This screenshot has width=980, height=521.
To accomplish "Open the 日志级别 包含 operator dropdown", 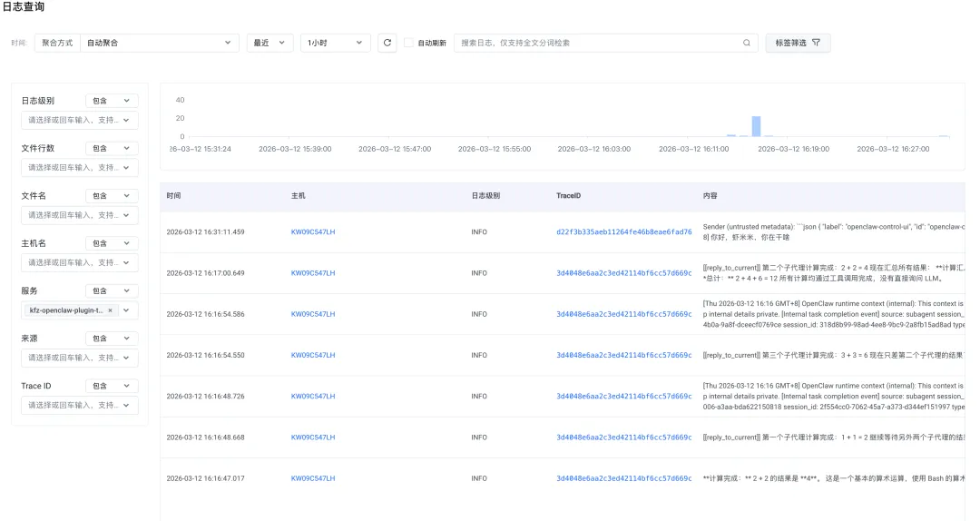I will [x=112, y=101].
